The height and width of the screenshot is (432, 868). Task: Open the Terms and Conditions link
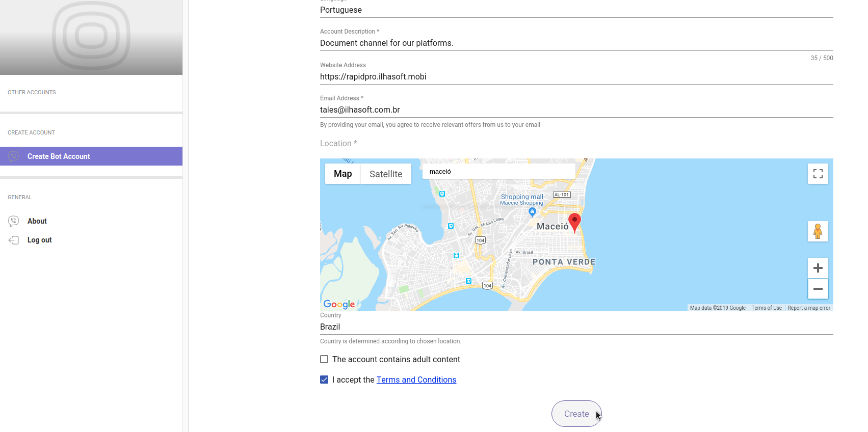point(416,380)
